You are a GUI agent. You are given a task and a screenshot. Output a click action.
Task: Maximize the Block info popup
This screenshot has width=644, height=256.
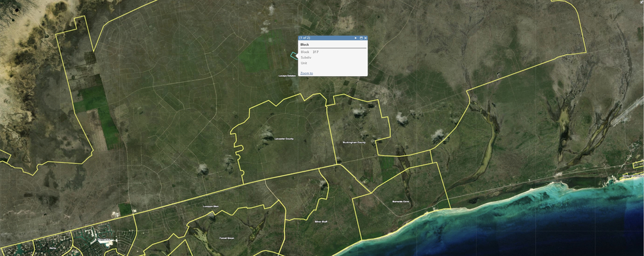click(x=361, y=38)
